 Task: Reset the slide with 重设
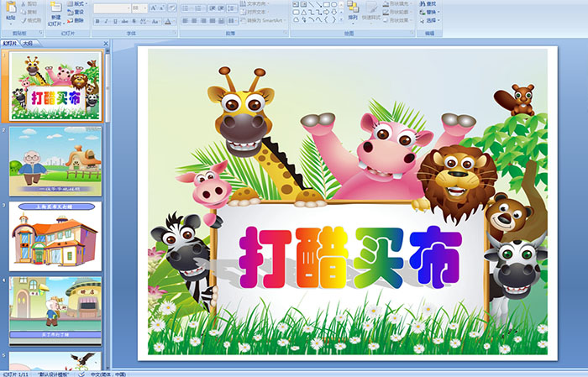point(76,12)
